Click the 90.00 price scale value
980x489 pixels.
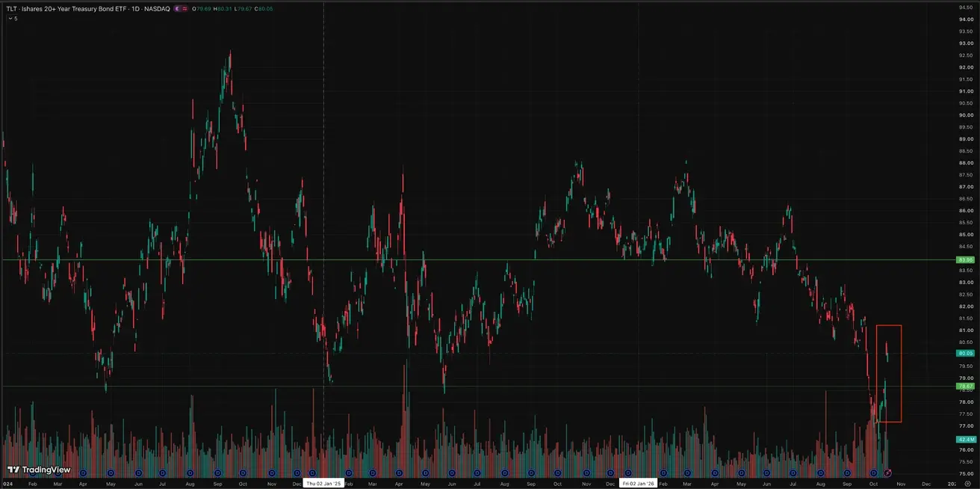click(x=966, y=115)
